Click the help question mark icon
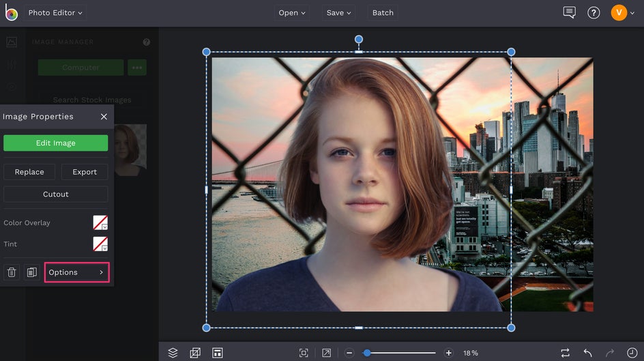The width and height of the screenshot is (644, 361). click(x=594, y=12)
